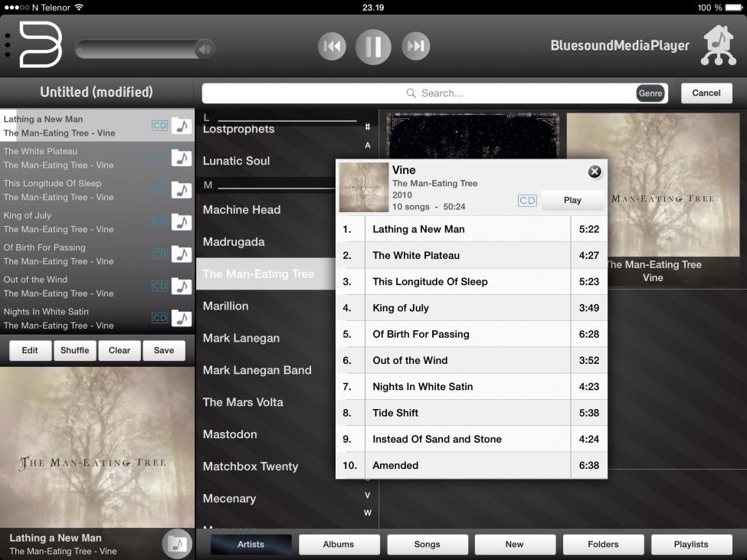Tap the music note icon for Out of the Wind
This screenshot has width=747, height=560.
pos(182,287)
